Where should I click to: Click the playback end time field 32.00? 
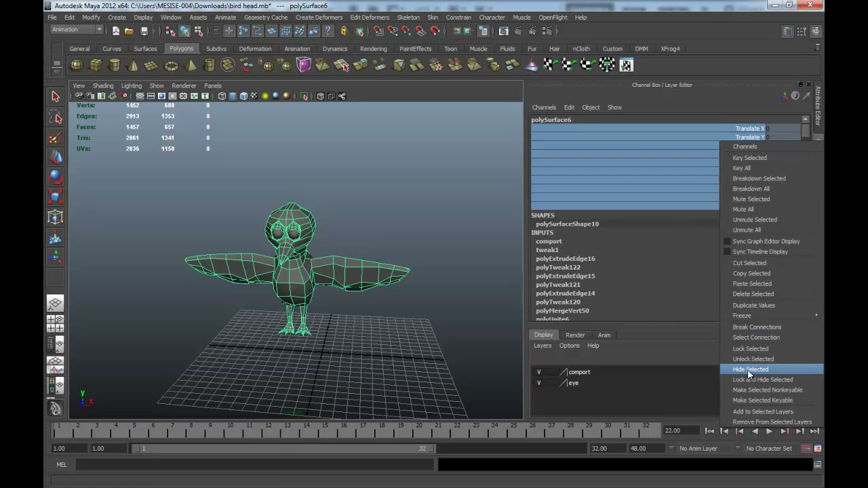pos(607,448)
